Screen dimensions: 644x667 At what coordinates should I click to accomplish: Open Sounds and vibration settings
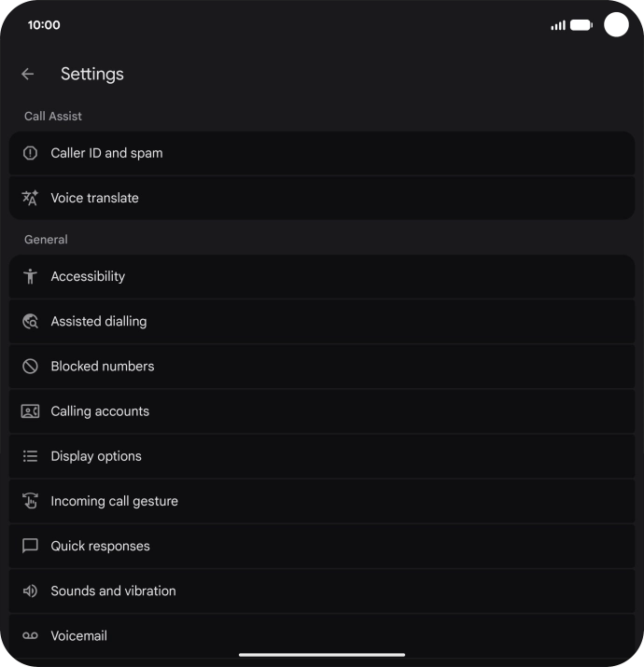(x=321, y=591)
